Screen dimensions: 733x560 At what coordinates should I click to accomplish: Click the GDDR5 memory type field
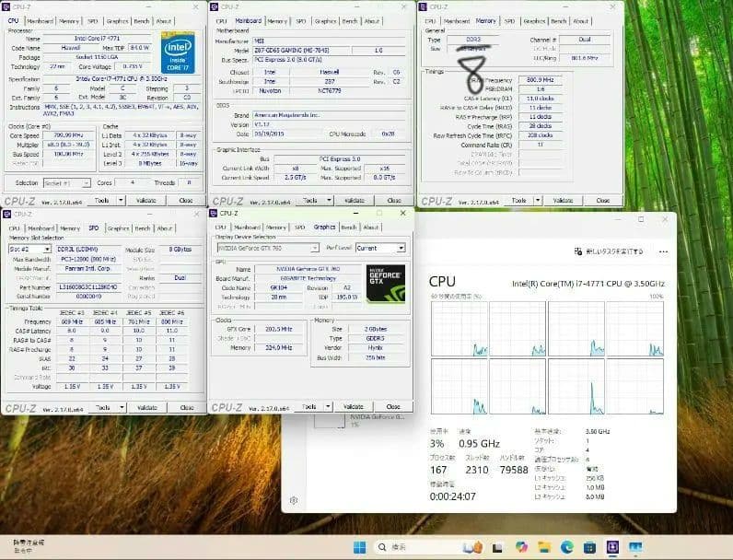(x=376, y=338)
